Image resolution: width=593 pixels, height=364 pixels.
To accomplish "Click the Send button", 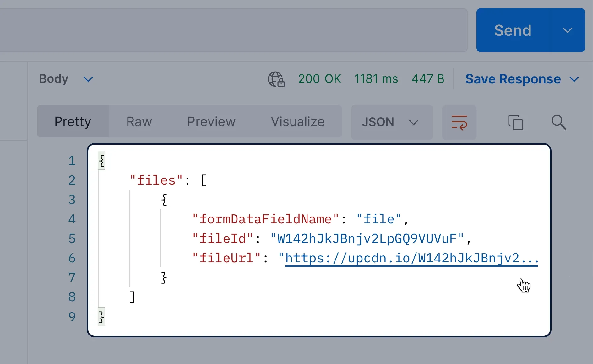I will [513, 30].
